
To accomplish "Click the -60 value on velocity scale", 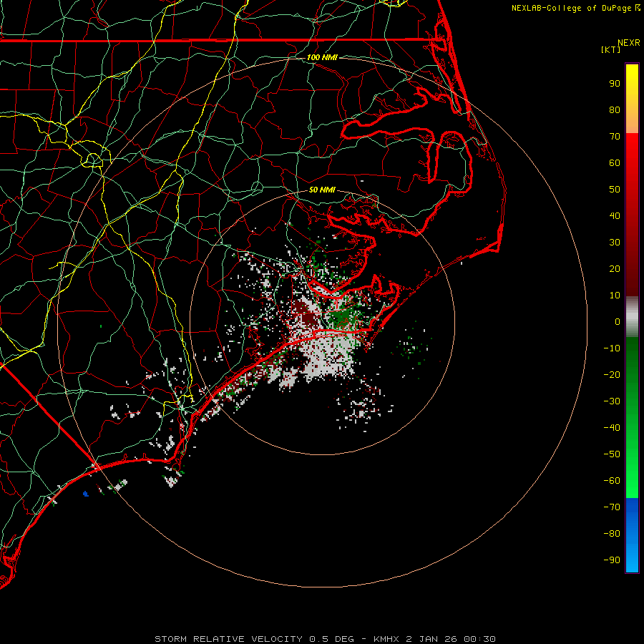I will coord(612,481).
